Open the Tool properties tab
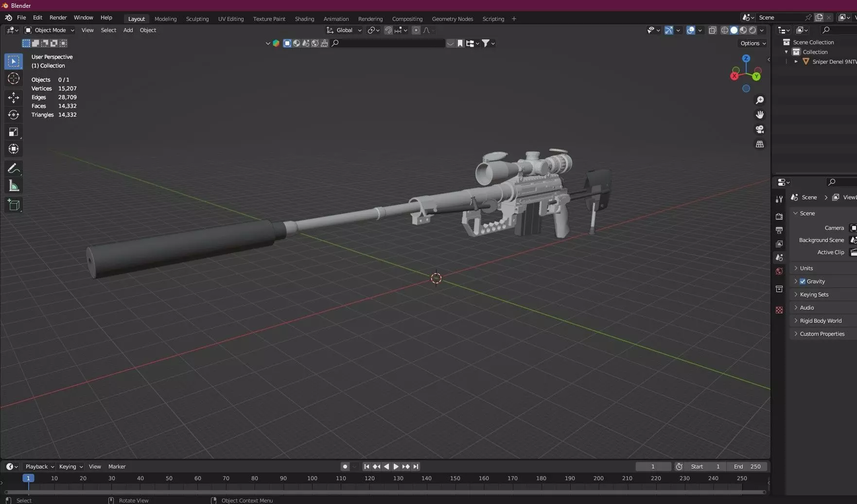857x504 pixels. pos(779,199)
